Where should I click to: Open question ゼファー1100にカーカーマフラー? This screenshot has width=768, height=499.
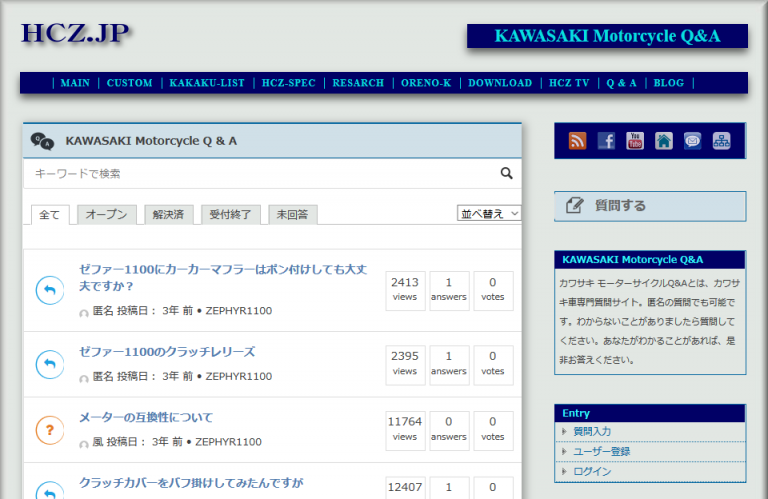pyautogui.click(x=223, y=277)
